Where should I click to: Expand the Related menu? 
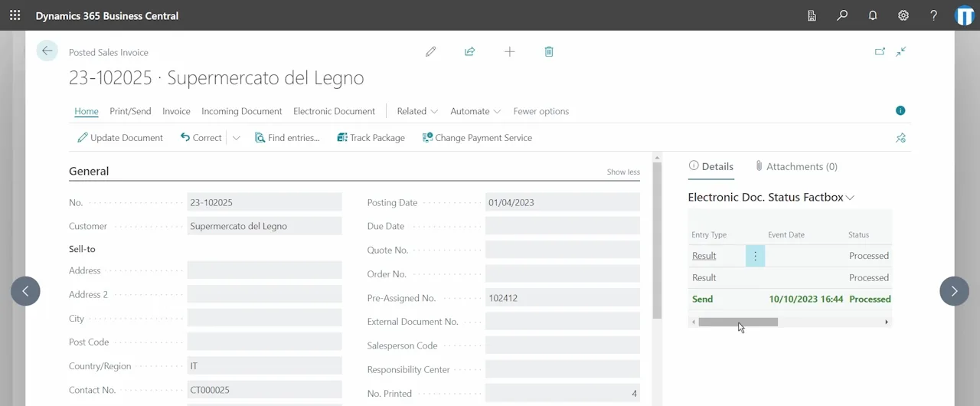417,111
